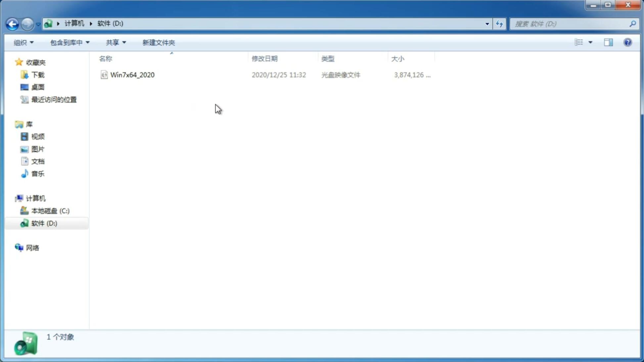Navigate to 下载 folder

tap(37, 74)
